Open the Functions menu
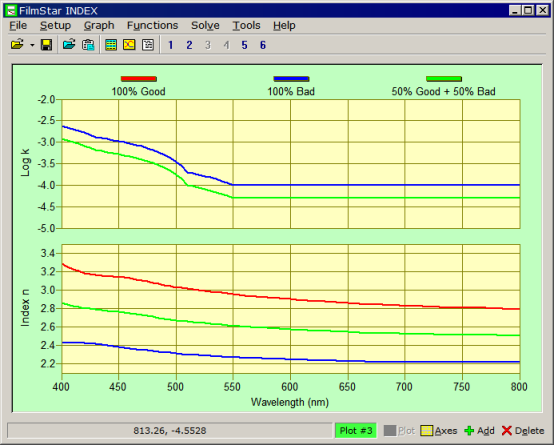The height and width of the screenshot is (445, 554). (x=152, y=25)
